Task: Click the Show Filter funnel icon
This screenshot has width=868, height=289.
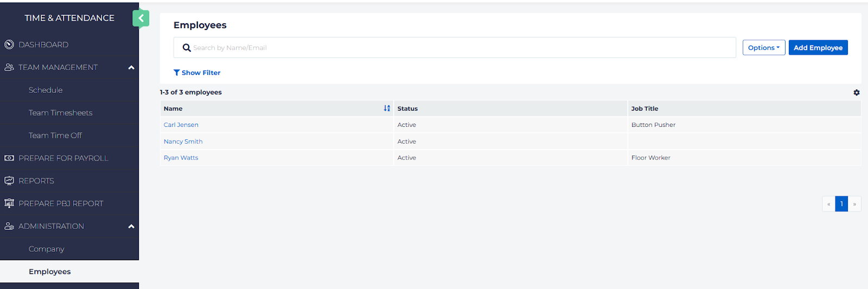Action: point(176,73)
